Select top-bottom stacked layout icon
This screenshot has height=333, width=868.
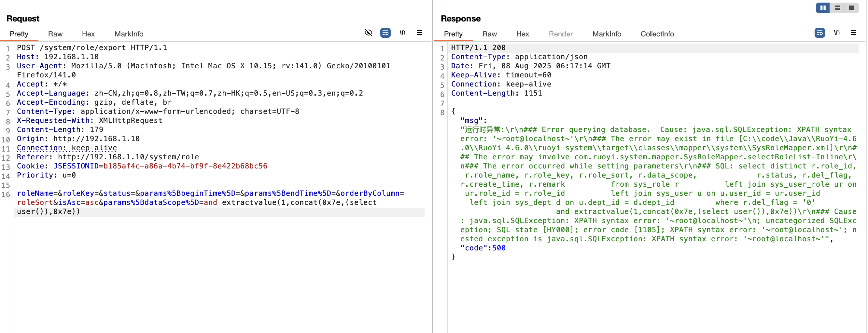(x=837, y=8)
